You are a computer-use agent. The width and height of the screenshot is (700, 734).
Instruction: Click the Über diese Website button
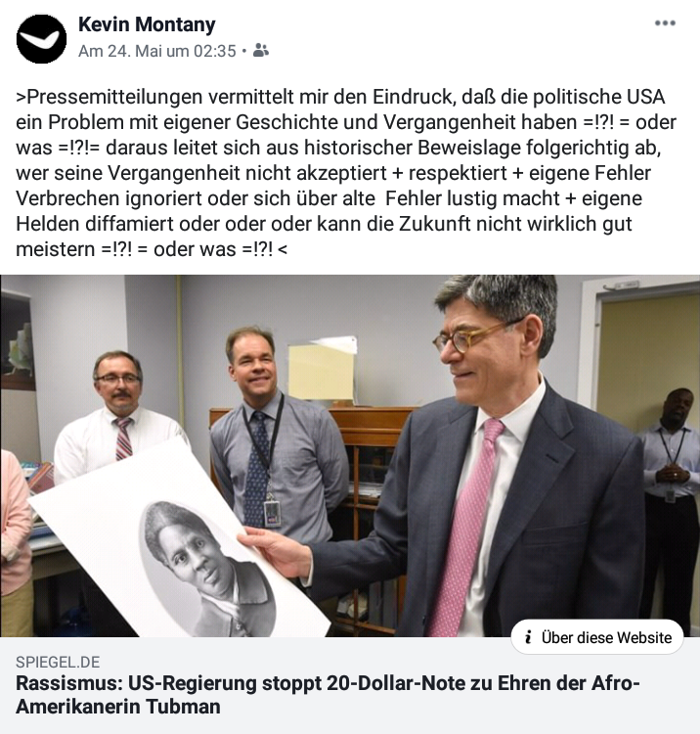[x=597, y=637]
